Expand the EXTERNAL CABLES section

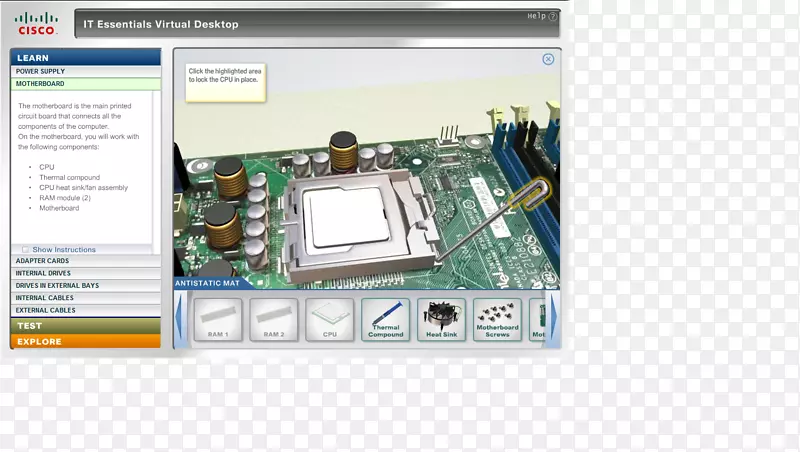(86, 310)
